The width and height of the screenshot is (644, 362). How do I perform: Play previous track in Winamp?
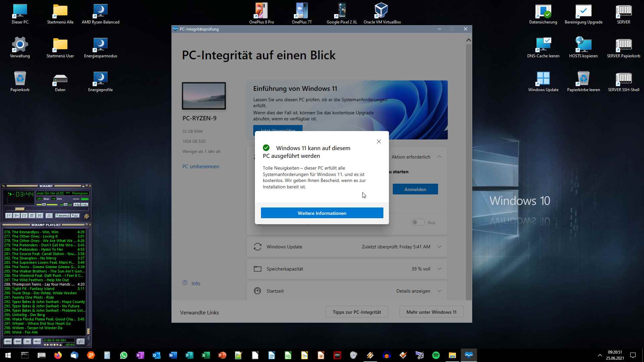[9, 216]
